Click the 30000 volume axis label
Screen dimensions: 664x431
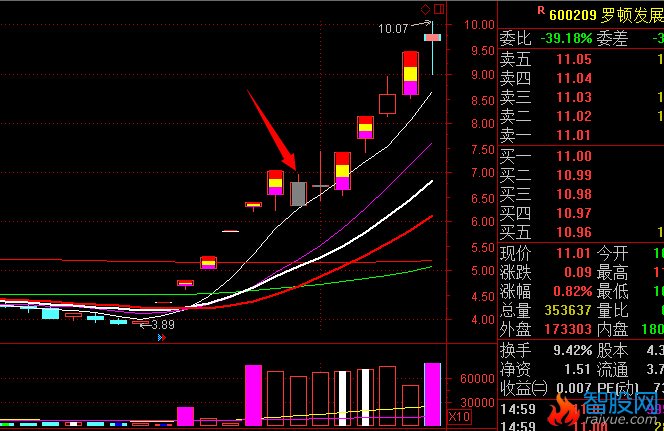pos(477,402)
